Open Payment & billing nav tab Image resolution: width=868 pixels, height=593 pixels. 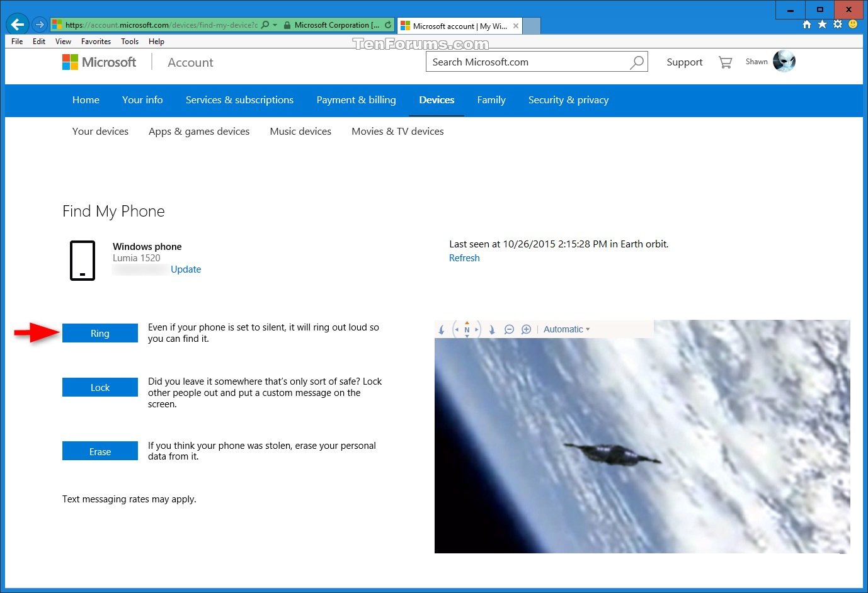tap(356, 100)
